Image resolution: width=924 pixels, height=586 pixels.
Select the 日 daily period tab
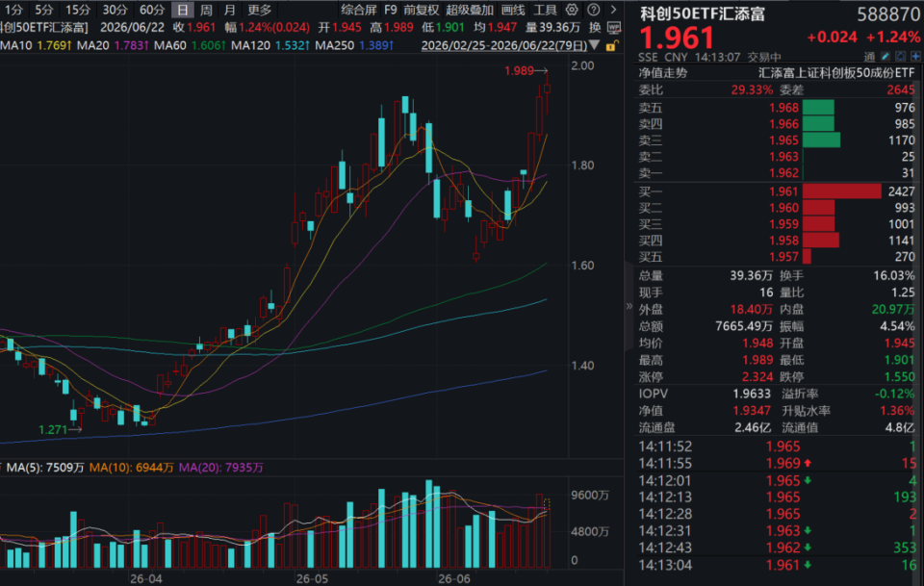[183, 10]
